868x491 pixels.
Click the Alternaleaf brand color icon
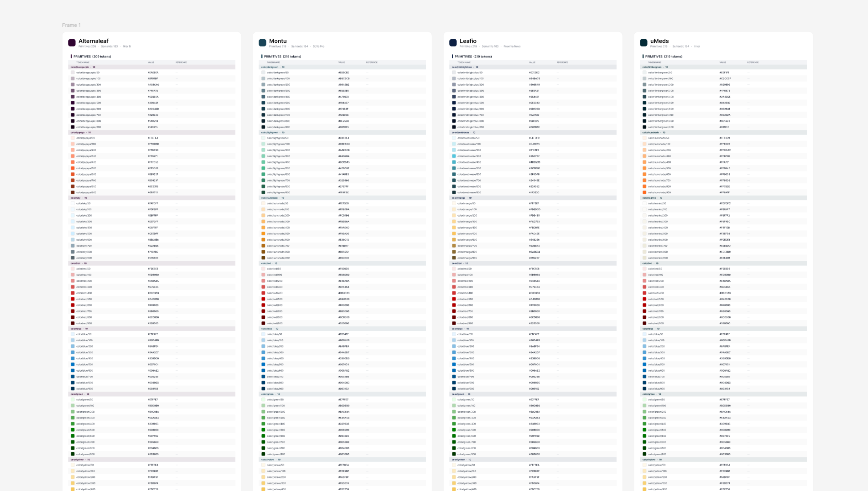coord(72,43)
